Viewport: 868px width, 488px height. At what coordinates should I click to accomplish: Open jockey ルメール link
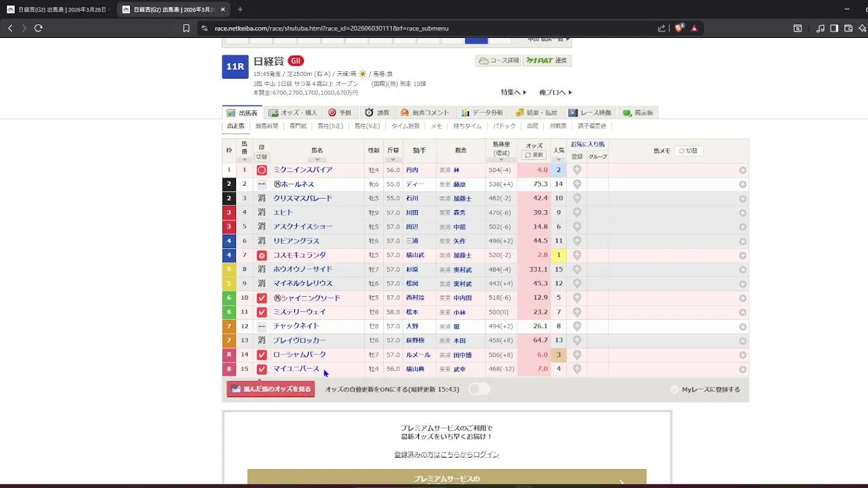(x=418, y=354)
